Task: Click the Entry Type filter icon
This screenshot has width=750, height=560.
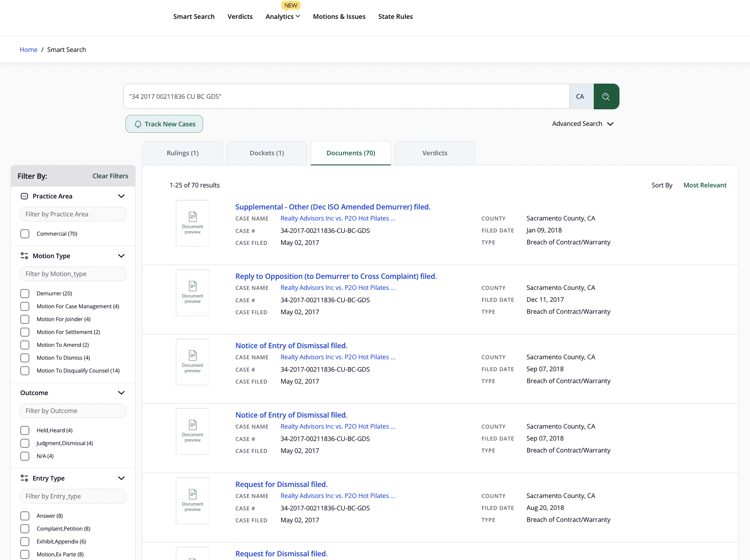Action: click(x=24, y=478)
